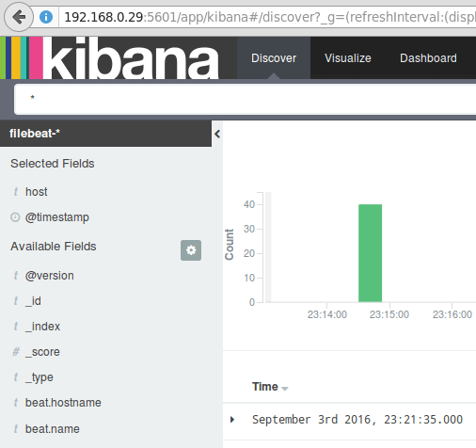
Task: Click the Available Fields heading
Action: click(x=54, y=247)
